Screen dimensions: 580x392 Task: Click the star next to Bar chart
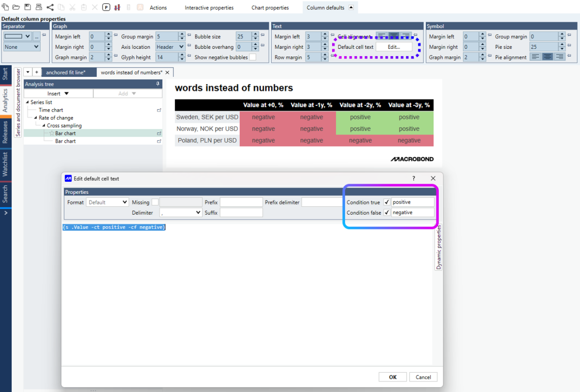click(x=51, y=133)
